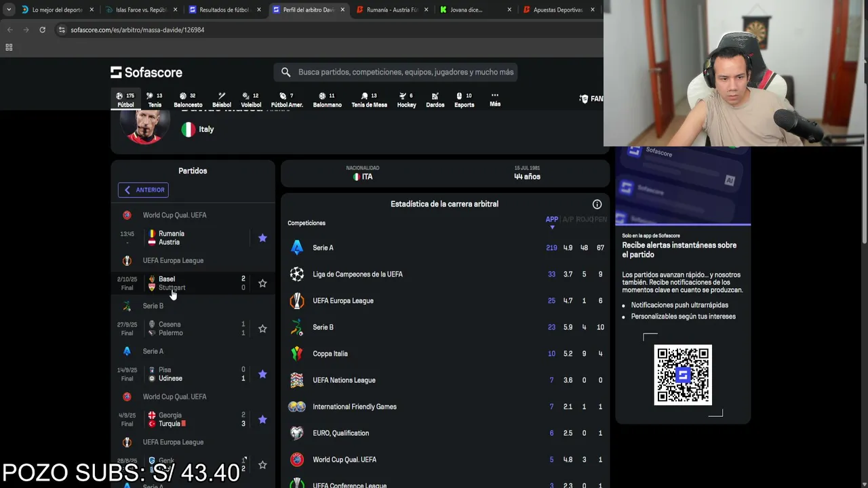This screenshot has height=488, width=868.
Task: Select the Hockey sport icon
Action: click(x=406, y=100)
